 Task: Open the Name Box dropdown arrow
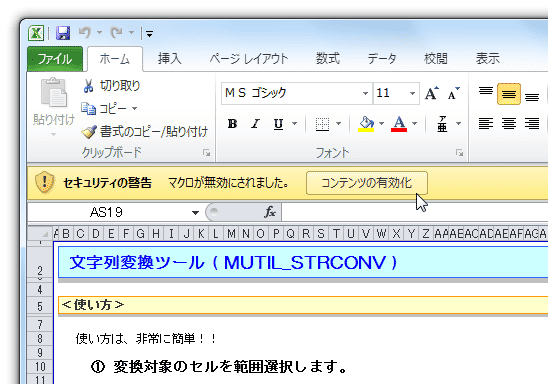click(x=195, y=212)
